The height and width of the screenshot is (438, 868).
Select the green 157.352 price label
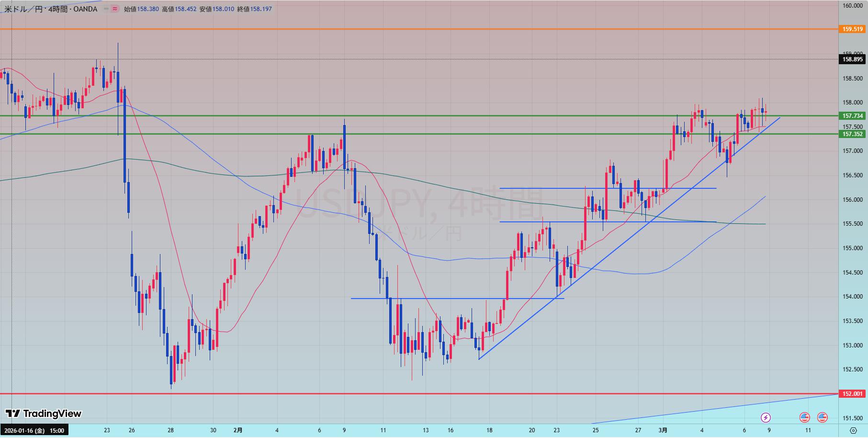tap(852, 134)
